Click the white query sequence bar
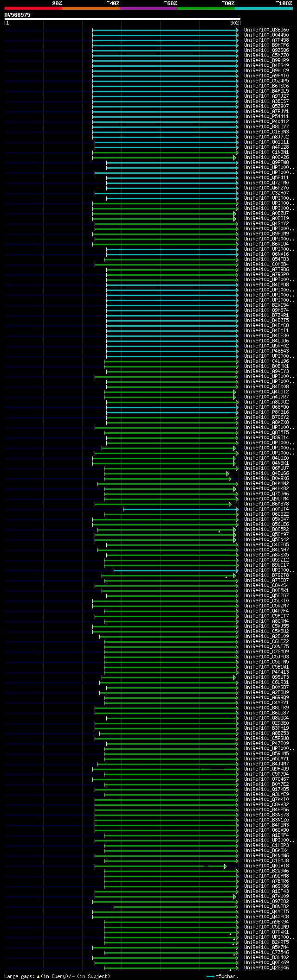 pyautogui.click(x=122, y=19)
